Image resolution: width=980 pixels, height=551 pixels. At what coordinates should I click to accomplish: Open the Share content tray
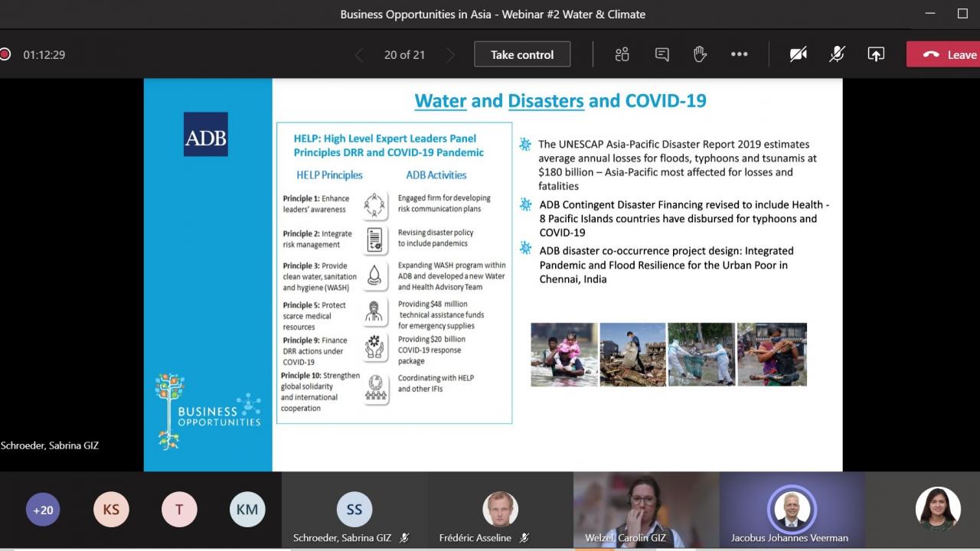876,54
